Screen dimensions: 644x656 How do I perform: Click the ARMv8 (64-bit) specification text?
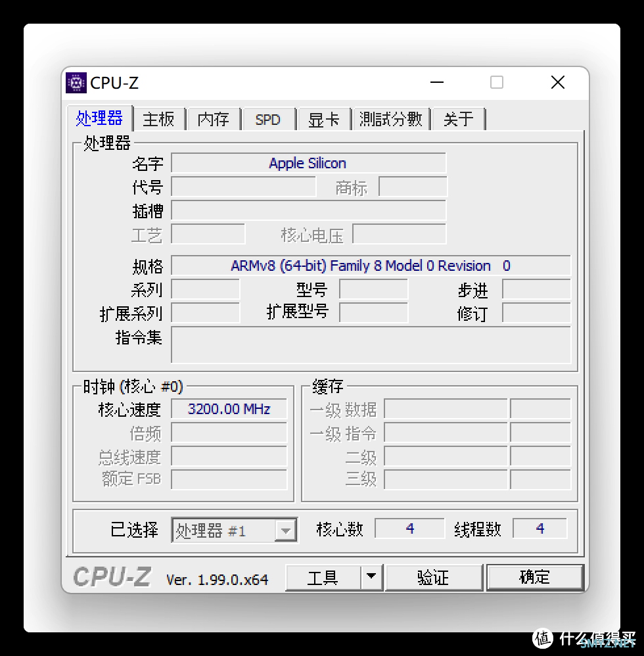[x=371, y=266]
